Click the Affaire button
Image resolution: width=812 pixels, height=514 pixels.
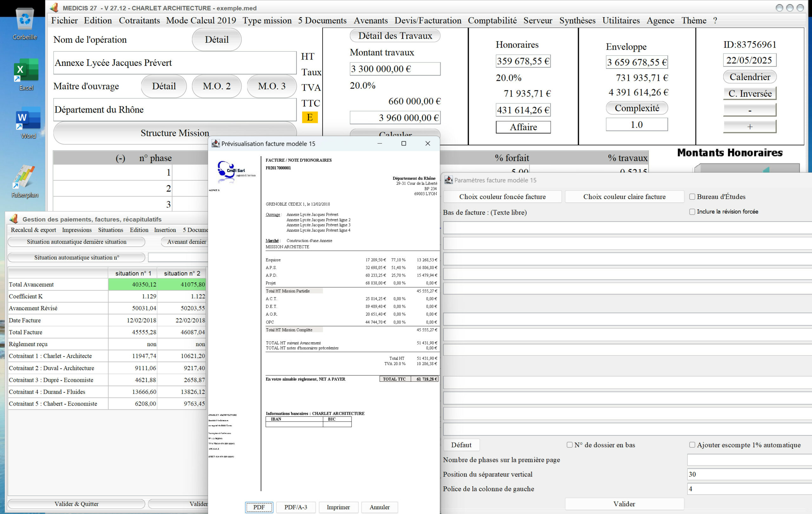tap(523, 127)
